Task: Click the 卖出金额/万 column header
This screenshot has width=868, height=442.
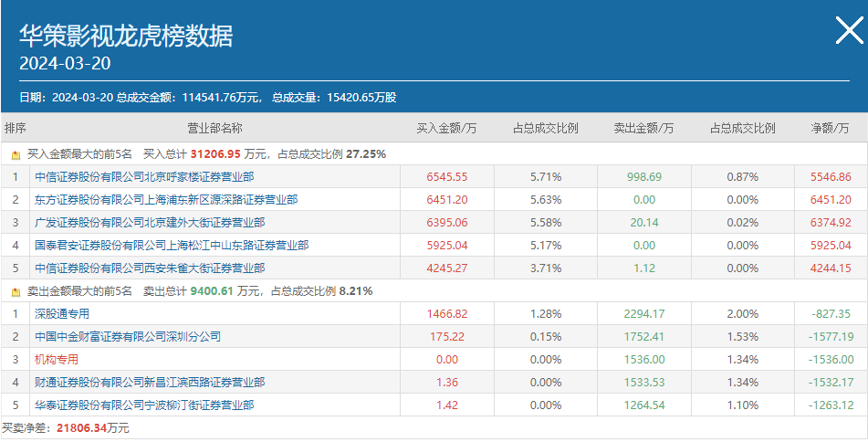Action: click(x=643, y=129)
